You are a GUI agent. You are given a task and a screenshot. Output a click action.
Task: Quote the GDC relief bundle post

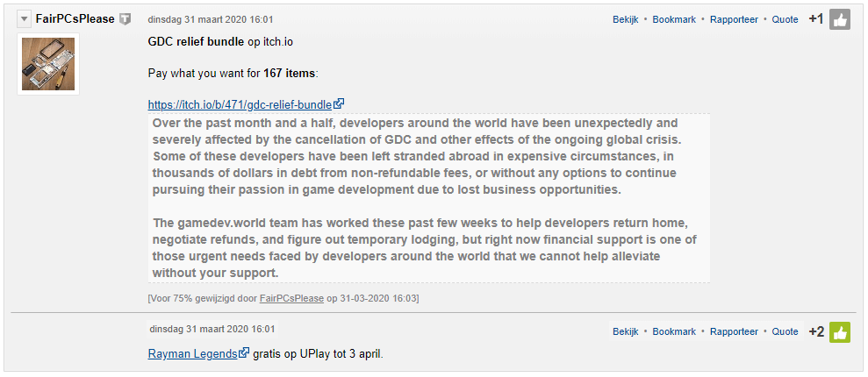[785, 19]
